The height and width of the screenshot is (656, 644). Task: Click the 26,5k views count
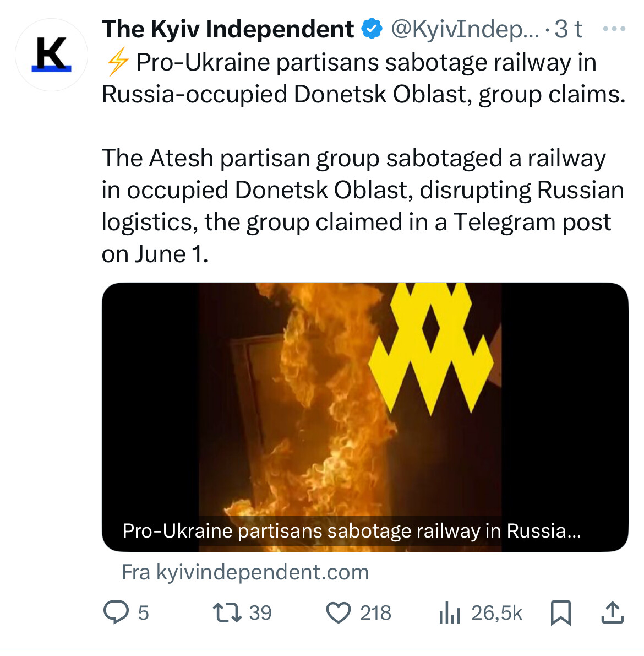pos(497,613)
